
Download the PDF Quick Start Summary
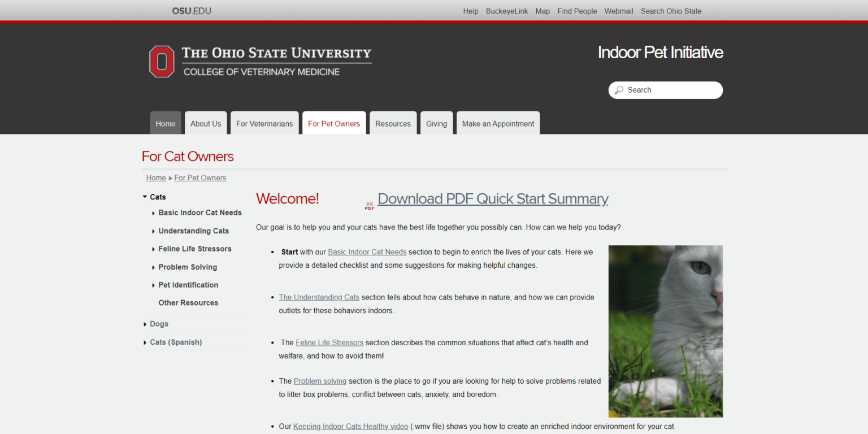[493, 199]
